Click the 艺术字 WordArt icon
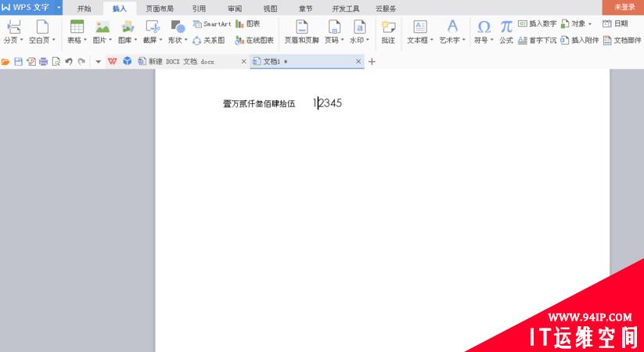The width and height of the screenshot is (644, 352). [x=452, y=27]
